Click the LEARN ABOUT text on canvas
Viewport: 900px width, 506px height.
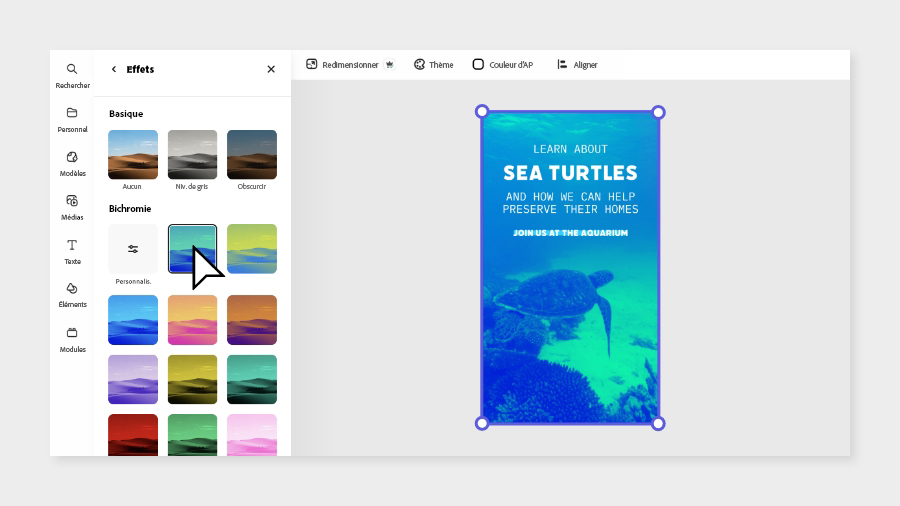(x=570, y=149)
